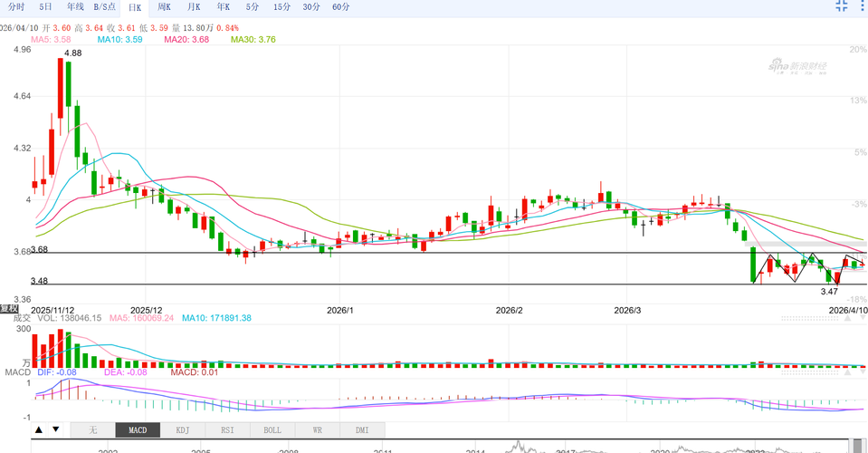Click the volume MA10: 171891.38 label

coord(216,318)
